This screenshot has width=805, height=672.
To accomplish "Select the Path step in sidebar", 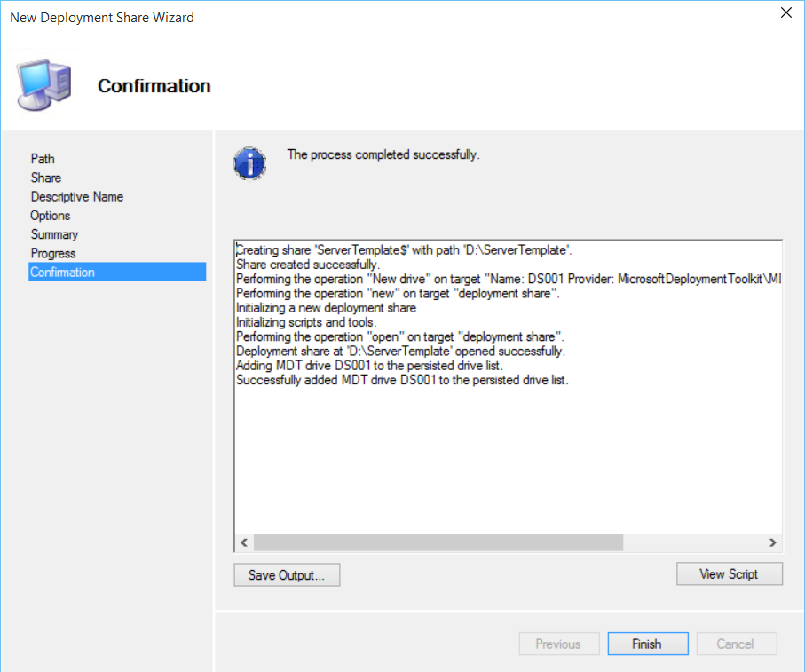I will point(43,158).
